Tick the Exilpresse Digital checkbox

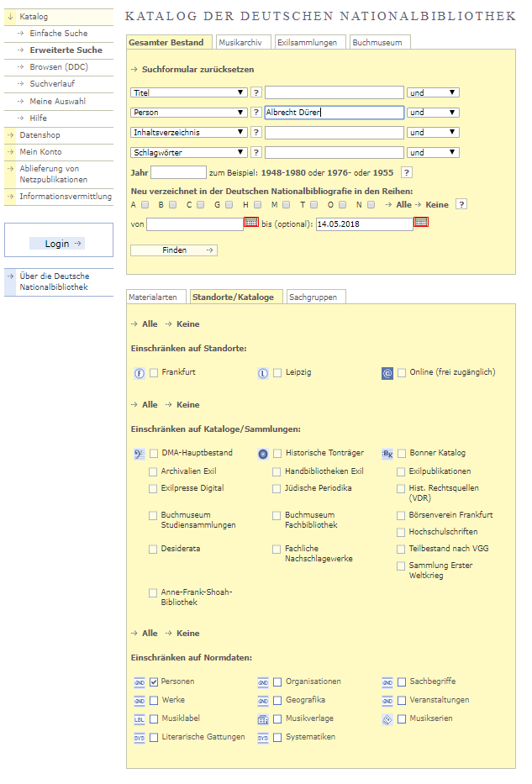(153, 488)
